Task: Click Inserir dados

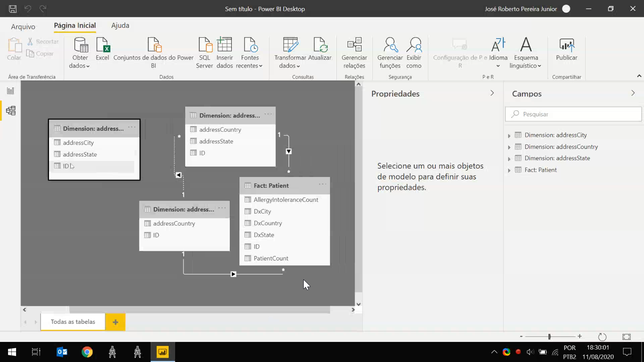Action: coord(225,53)
